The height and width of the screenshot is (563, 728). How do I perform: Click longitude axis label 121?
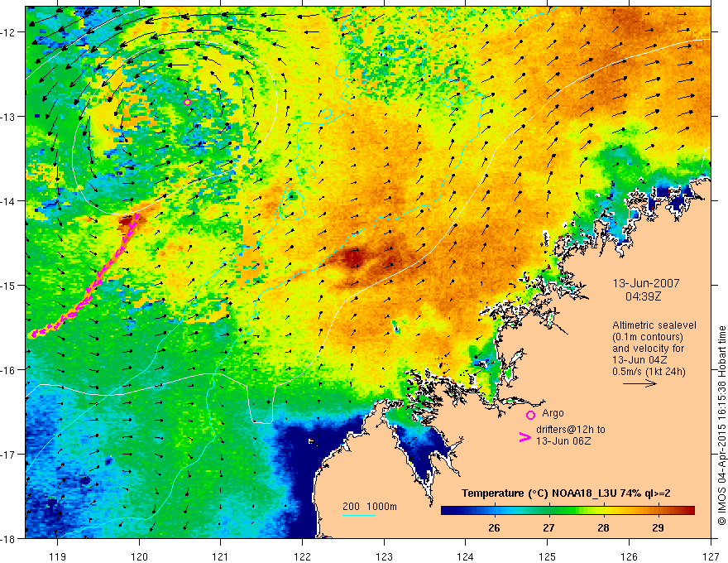tap(221, 556)
